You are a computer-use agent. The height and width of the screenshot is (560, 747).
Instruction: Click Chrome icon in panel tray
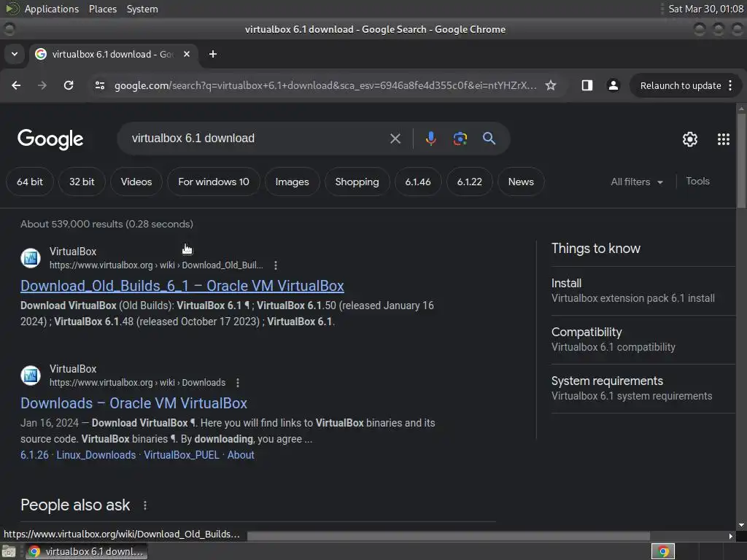coord(663,552)
